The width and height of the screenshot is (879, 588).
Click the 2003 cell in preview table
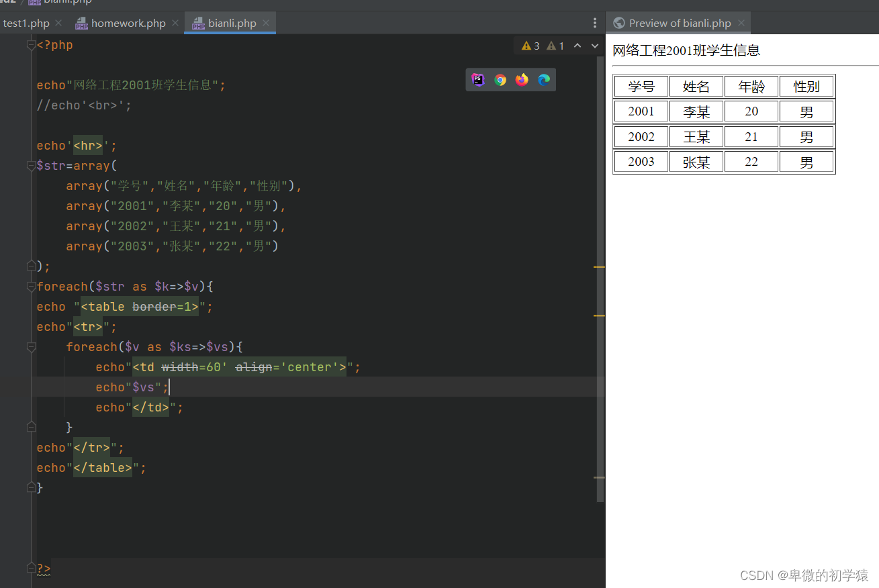(x=641, y=162)
